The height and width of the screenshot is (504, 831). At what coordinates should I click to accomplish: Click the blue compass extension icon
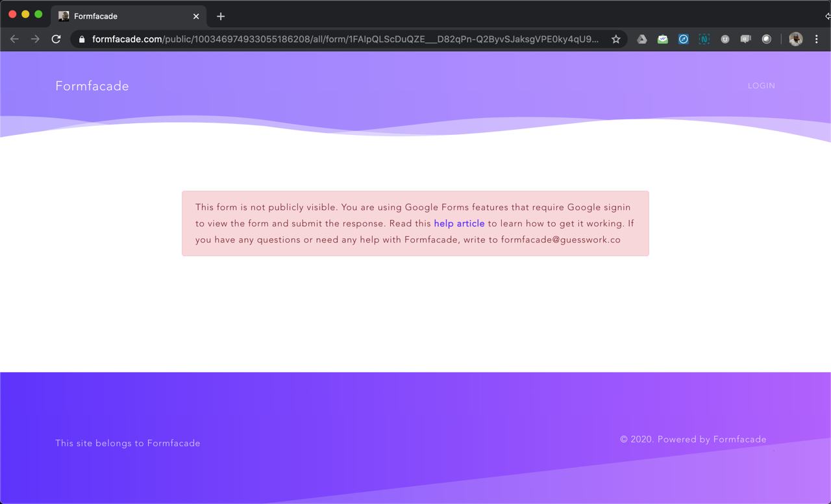[x=683, y=39]
